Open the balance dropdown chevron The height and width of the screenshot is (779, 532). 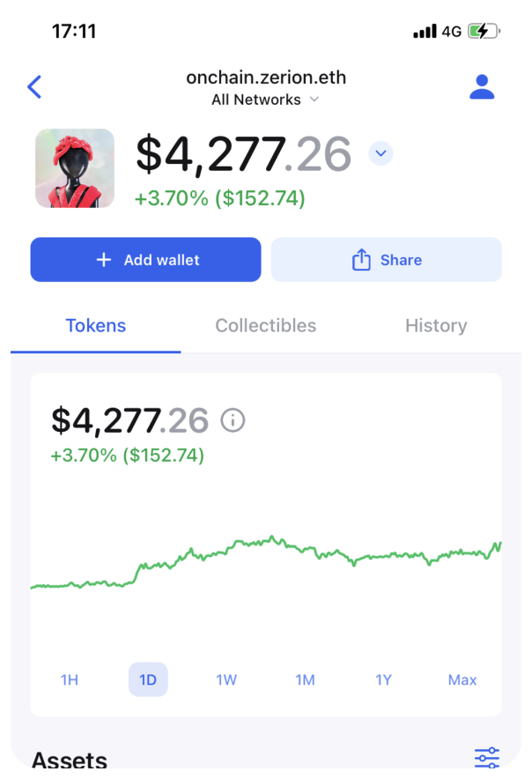click(381, 152)
